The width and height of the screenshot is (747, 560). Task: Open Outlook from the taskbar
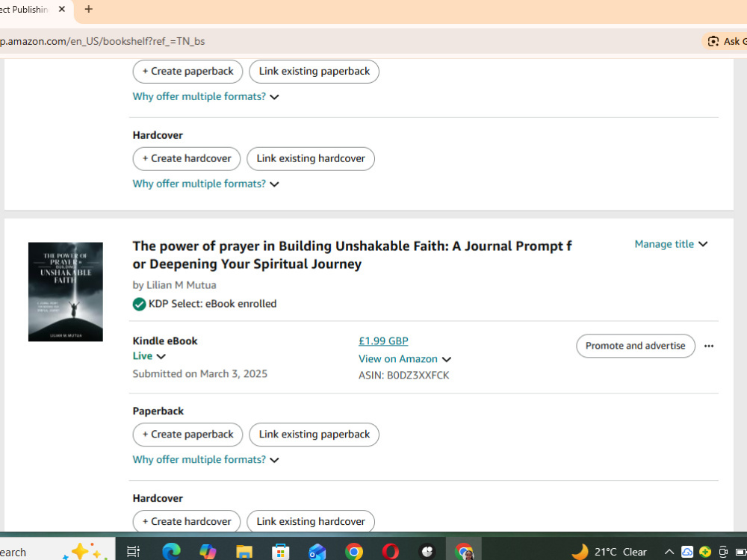[x=317, y=552]
